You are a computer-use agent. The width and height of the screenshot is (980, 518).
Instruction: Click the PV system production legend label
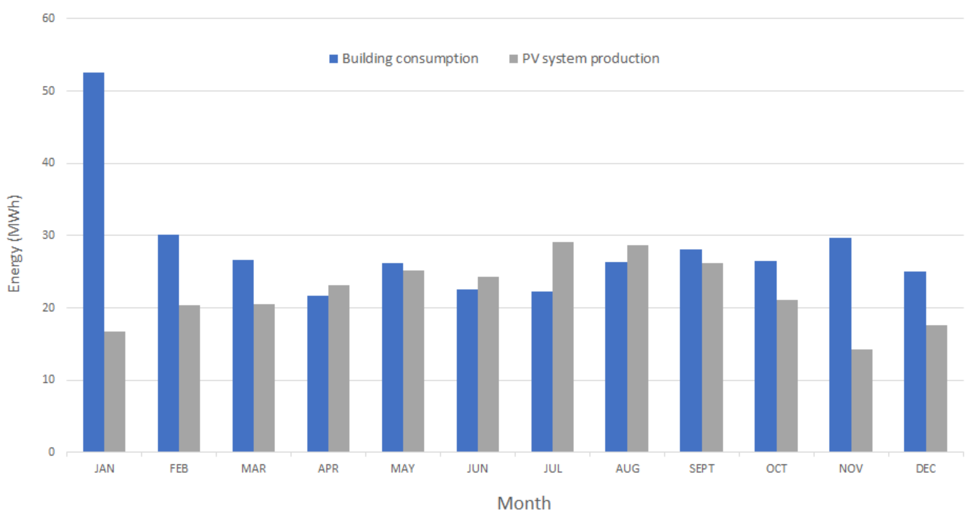click(590, 58)
